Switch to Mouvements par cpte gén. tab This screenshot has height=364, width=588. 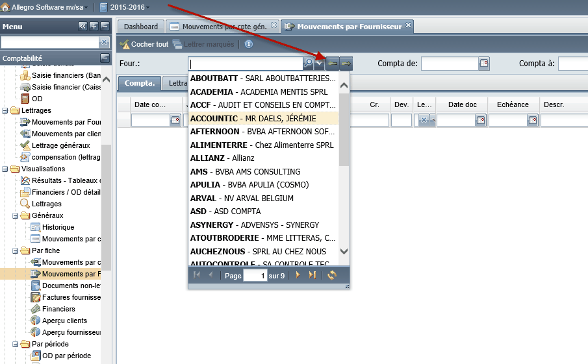click(224, 27)
